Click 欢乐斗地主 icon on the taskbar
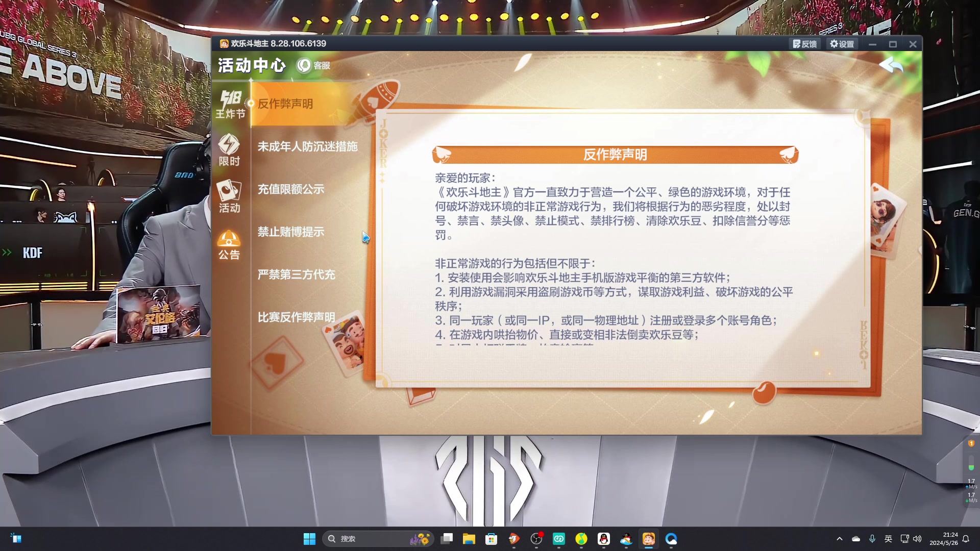 (649, 539)
